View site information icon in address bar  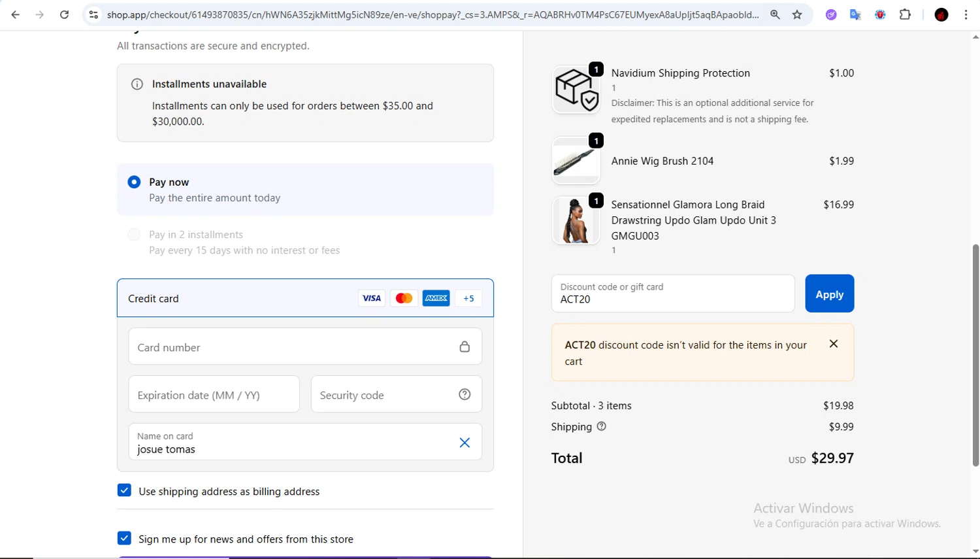pos(93,14)
